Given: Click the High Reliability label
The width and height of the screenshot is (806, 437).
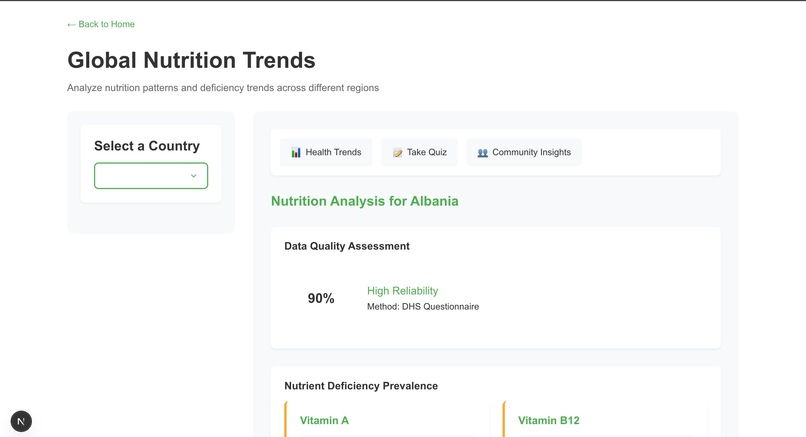Looking at the screenshot, I should 402,291.
